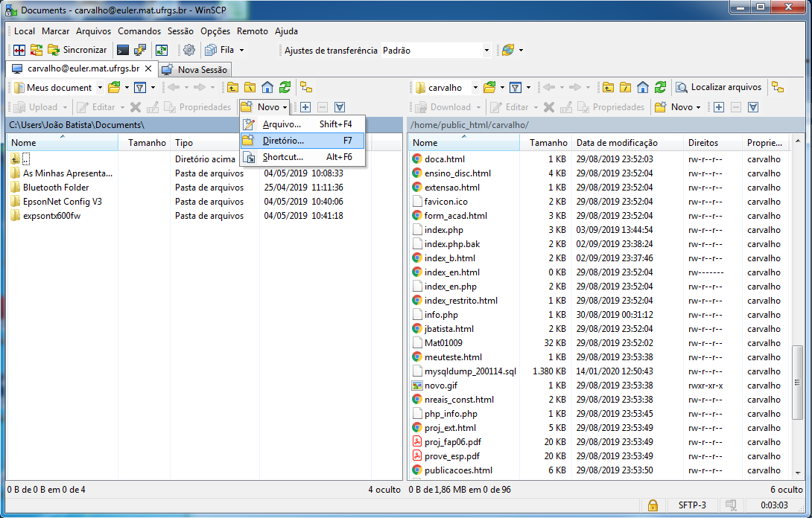Screen dimensions: 812x518
Task: Open the Opções menu
Action: point(215,31)
